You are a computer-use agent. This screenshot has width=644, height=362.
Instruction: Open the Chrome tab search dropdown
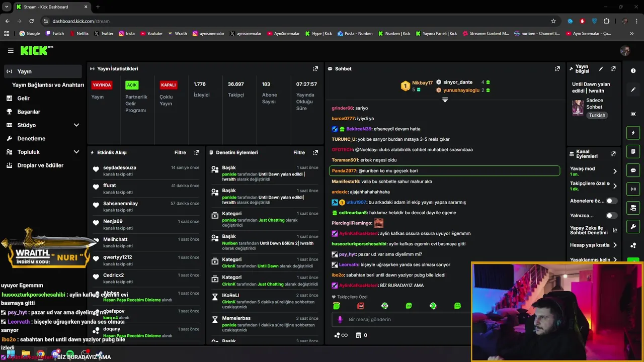tap(7, 7)
